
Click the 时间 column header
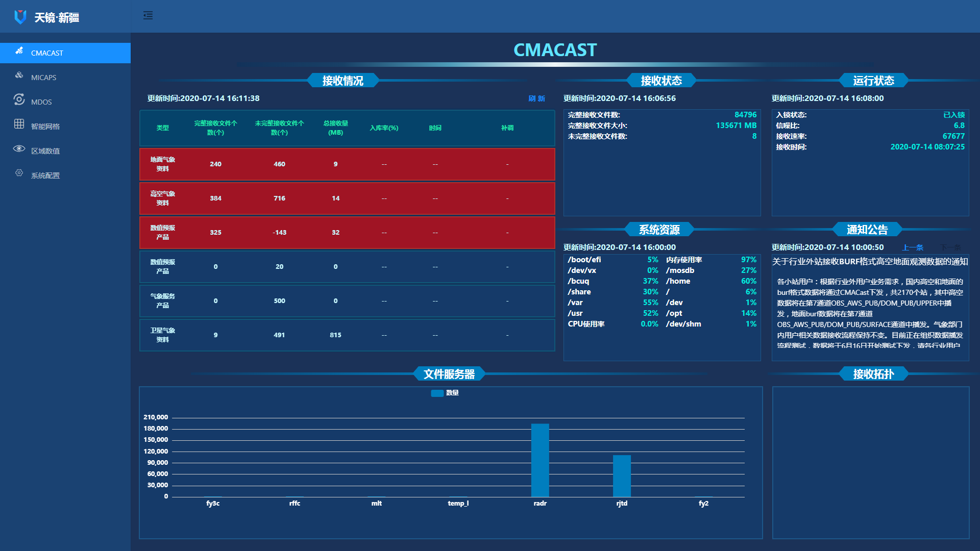[435, 128]
